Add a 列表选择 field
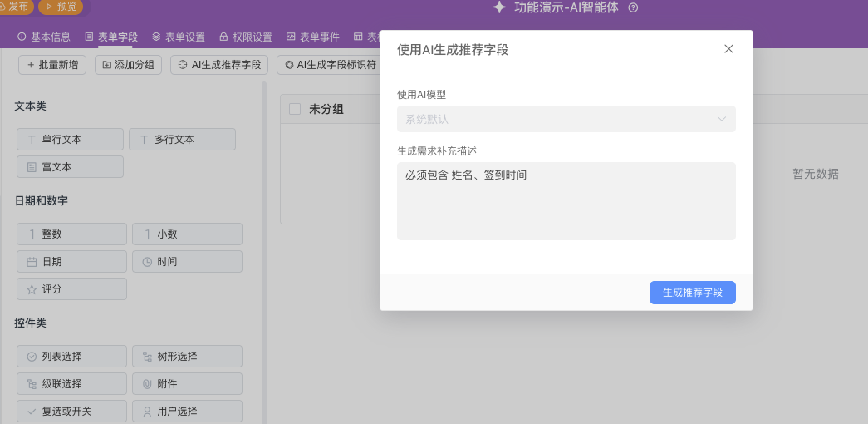 [72, 357]
